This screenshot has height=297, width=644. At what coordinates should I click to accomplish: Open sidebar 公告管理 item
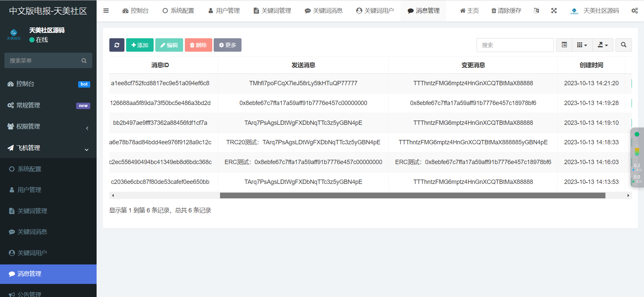point(48,293)
